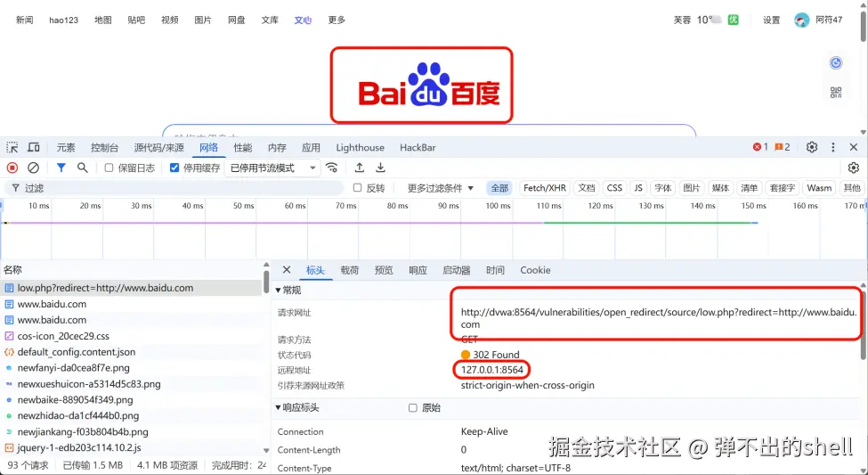The image size is (868, 475).
Task: Open the 更多过滤条件 dropdown
Action: tap(441, 188)
